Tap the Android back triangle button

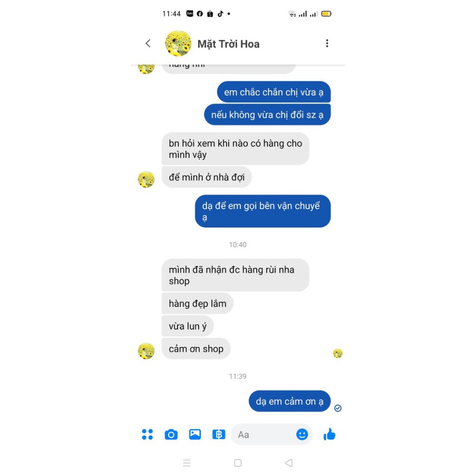point(289,463)
